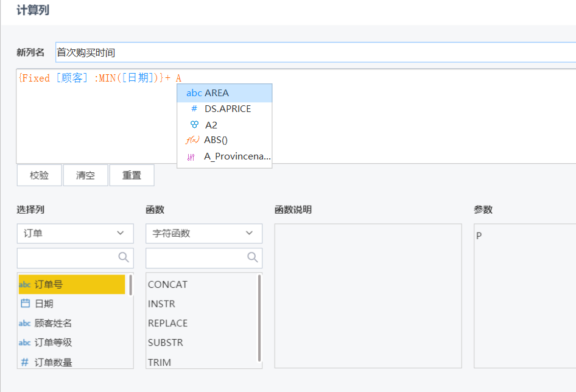Screen dimensions: 576x392
Task: Click the ABS() function fx icon
Action: coord(192,140)
